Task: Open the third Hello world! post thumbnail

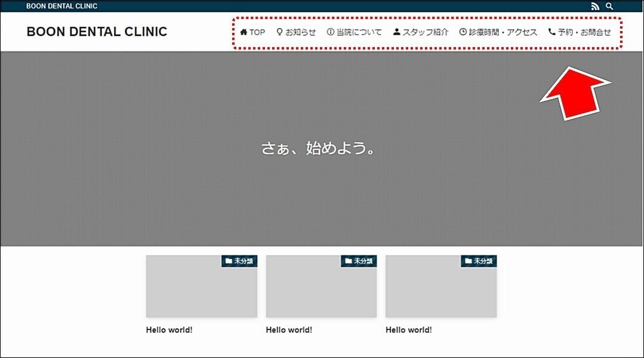Action: pos(441,286)
